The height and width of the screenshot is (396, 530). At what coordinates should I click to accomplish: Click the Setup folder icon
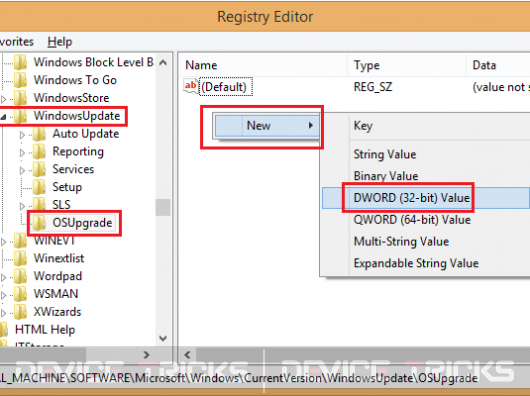click(x=40, y=187)
